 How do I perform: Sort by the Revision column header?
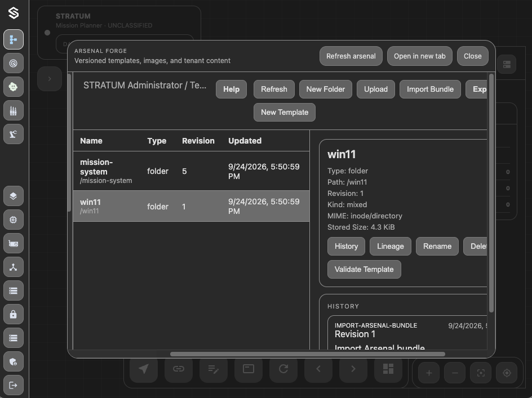point(198,141)
